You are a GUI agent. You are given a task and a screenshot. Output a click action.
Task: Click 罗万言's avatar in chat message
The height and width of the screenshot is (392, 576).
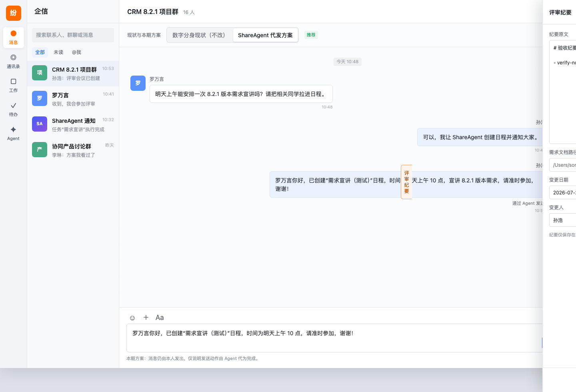click(x=138, y=83)
